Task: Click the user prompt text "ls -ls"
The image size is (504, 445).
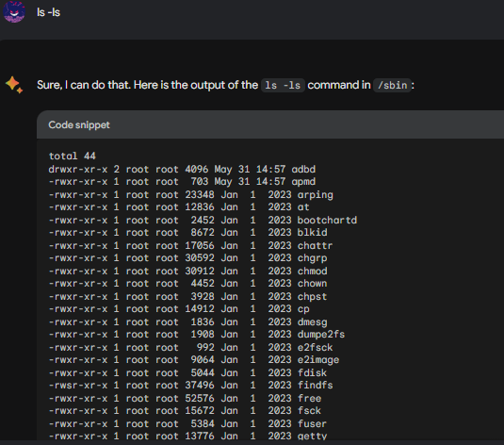Action: tap(49, 12)
